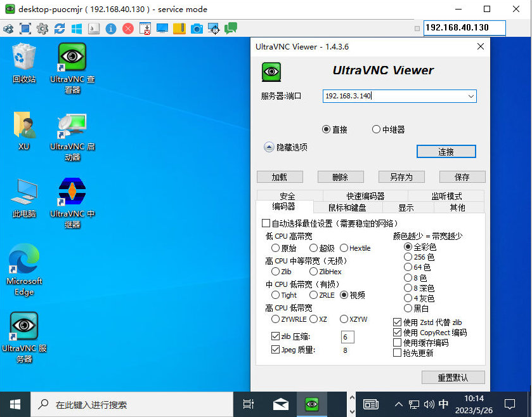Screen dimensions: 532x417
Task: Click UltraVNC Viewer taskbar icon
Action: 312,404
